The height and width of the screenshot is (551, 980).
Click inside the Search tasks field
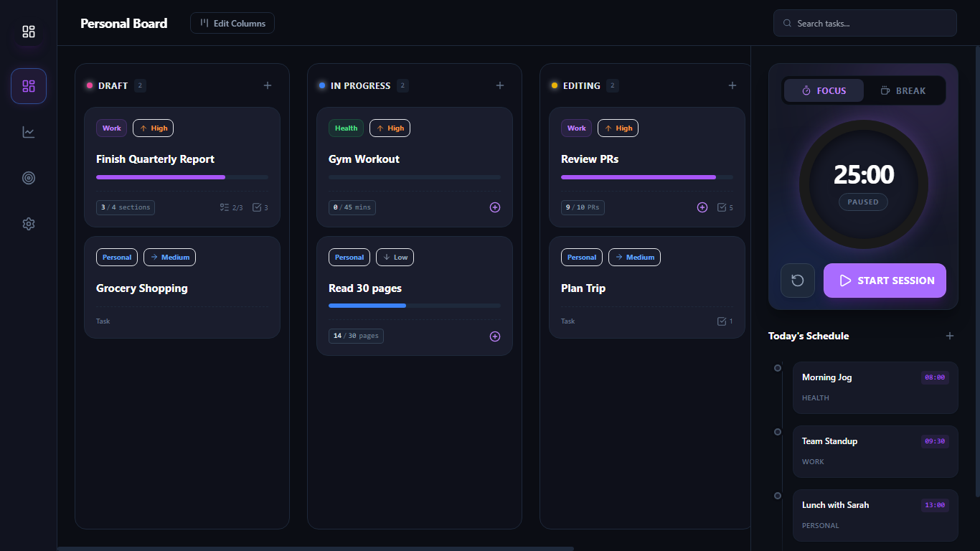coord(864,23)
